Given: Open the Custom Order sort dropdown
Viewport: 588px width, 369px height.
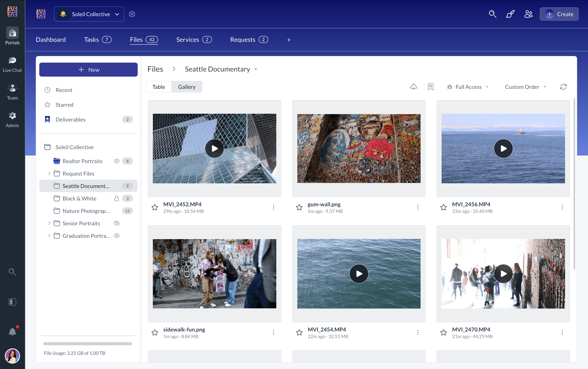Looking at the screenshot, I should (526, 87).
